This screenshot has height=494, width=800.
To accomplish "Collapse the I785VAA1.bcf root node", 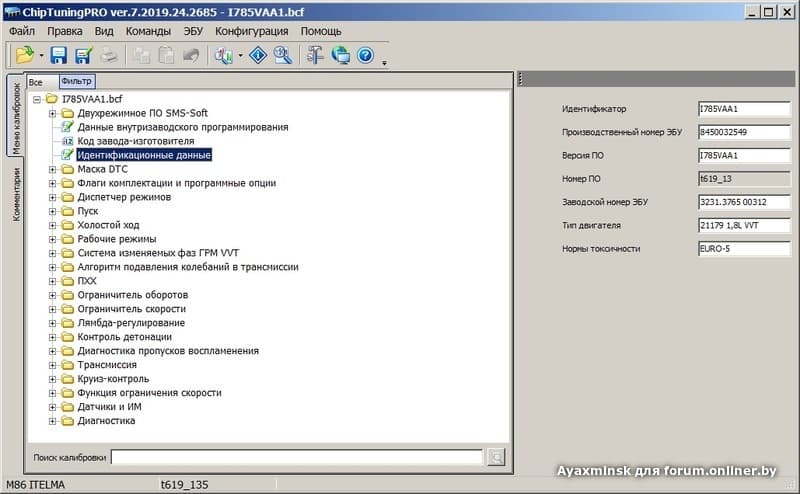I will (37, 99).
